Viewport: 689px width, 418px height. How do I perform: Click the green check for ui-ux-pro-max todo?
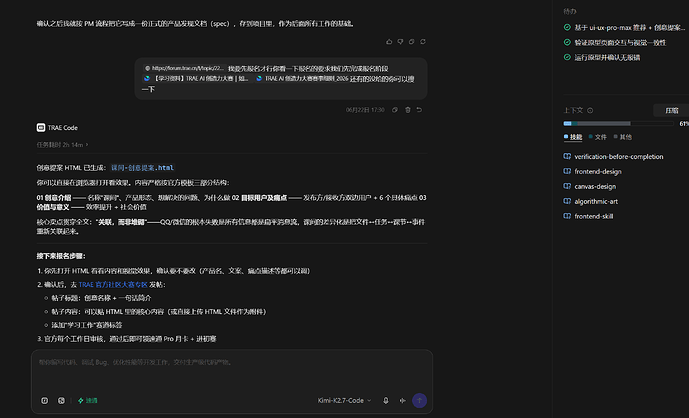click(567, 27)
